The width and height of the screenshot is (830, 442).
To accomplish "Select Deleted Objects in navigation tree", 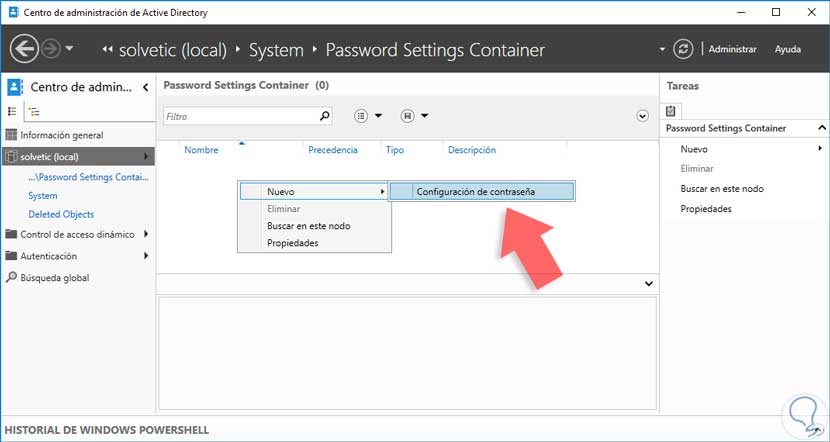I will (x=61, y=214).
